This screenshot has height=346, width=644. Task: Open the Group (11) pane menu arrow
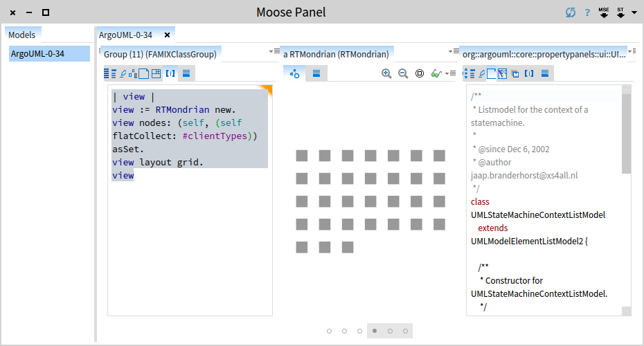coord(272,52)
